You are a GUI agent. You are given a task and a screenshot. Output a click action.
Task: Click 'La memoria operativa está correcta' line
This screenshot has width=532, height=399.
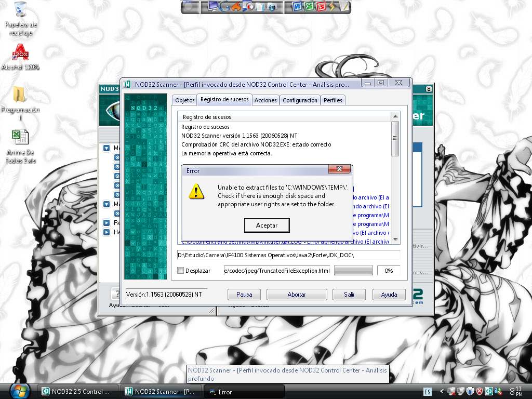coord(227,153)
